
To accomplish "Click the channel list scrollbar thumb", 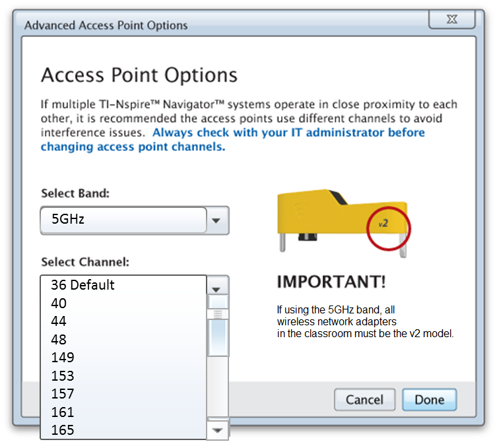I will [x=218, y=333].
